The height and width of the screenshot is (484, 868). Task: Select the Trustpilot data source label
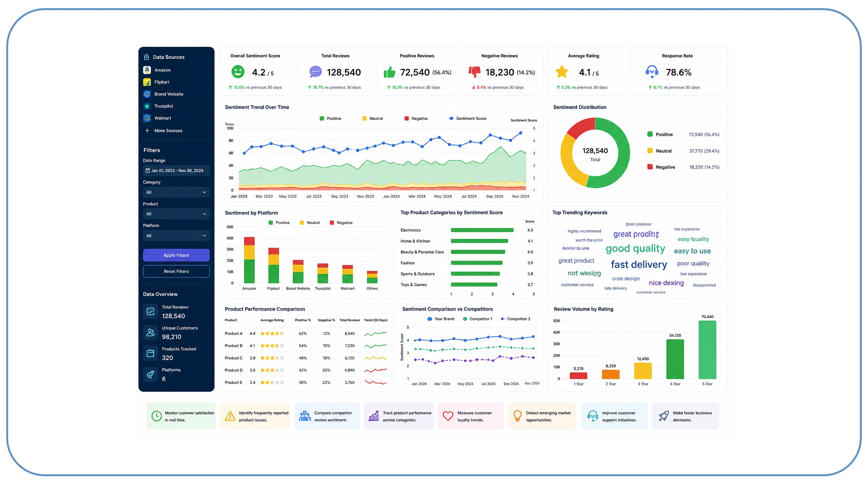point(164,106)
